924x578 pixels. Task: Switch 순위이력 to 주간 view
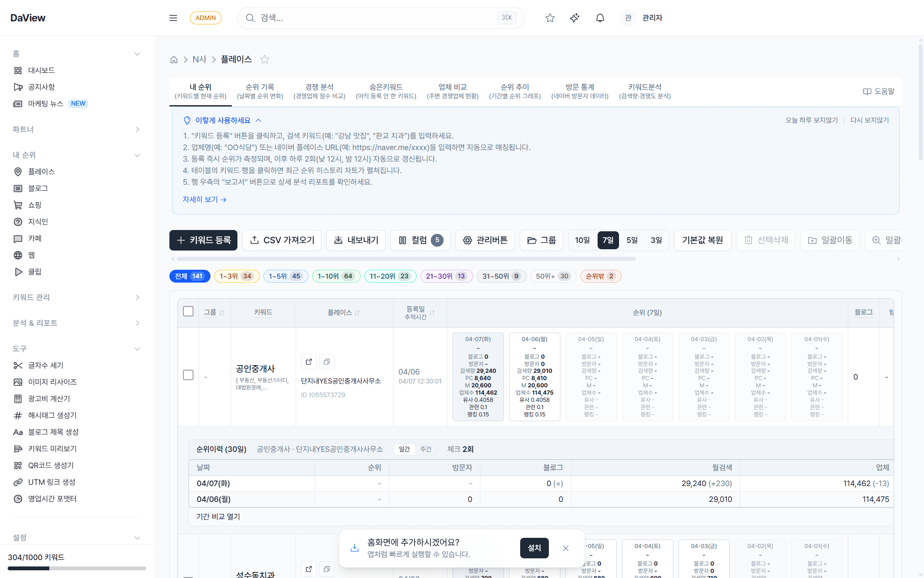coord(426,449)
